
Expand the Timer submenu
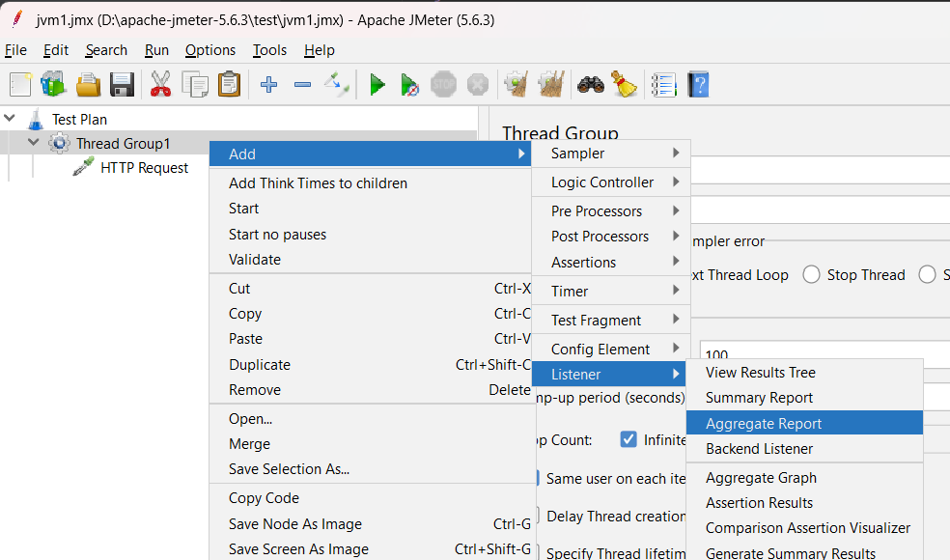(x=611, y=292)
